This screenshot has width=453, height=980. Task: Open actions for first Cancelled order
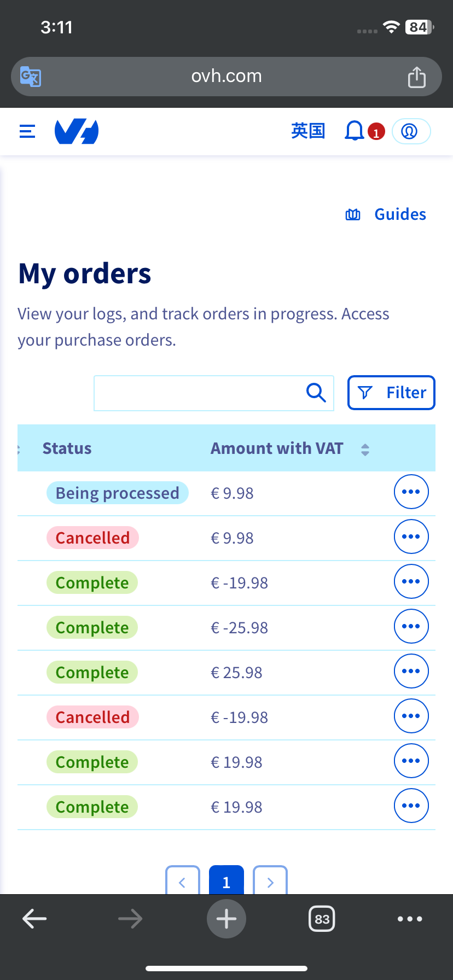click(411, 536)
